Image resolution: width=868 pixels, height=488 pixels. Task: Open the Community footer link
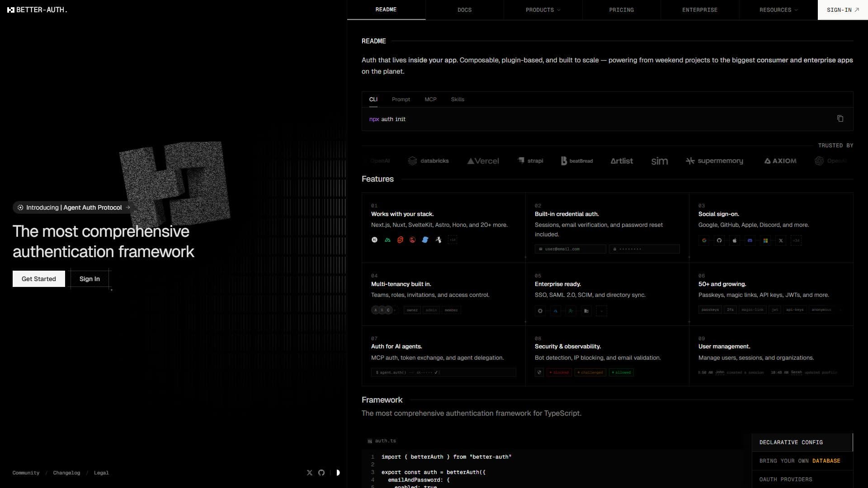26,473
